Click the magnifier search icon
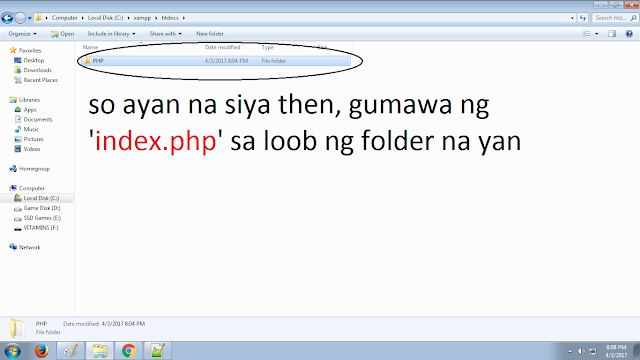Screen dimensions: 640x360 (x=633, y=18)
